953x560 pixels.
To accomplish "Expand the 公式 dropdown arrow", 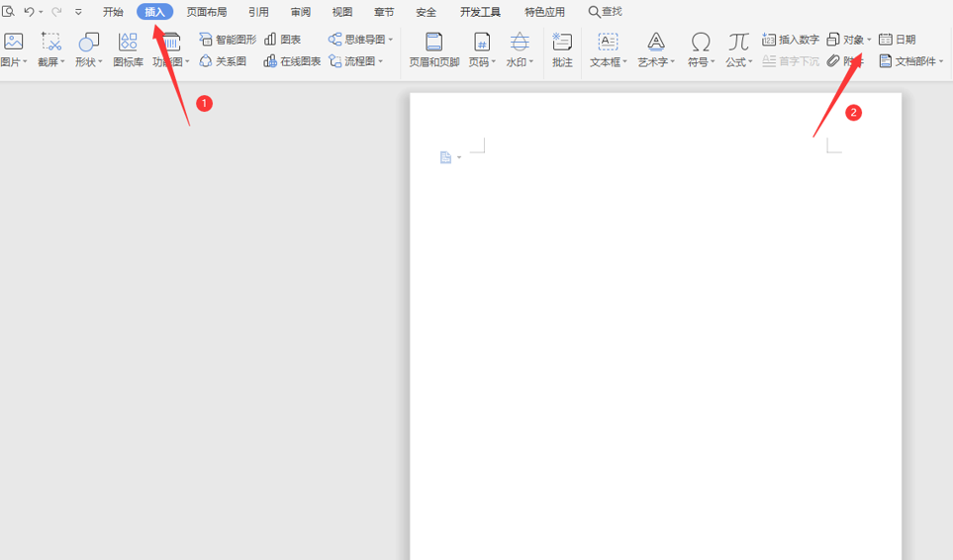I will pos(750,62).
